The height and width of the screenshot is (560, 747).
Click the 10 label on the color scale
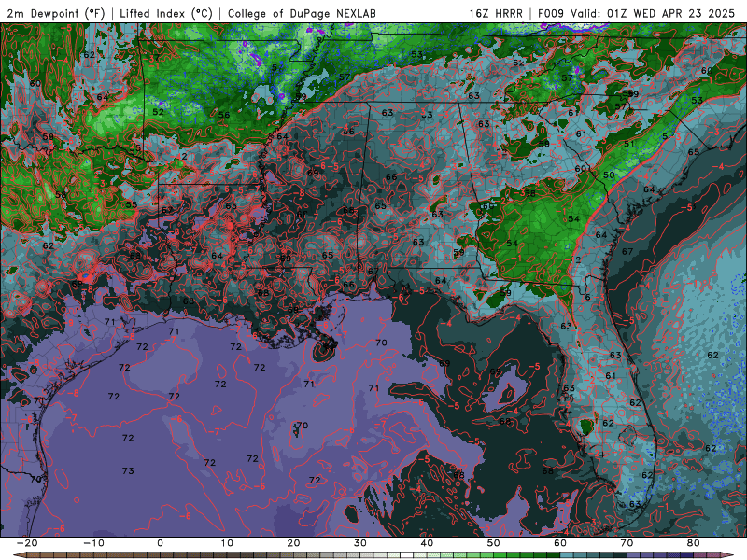click(x=227, y=543)
